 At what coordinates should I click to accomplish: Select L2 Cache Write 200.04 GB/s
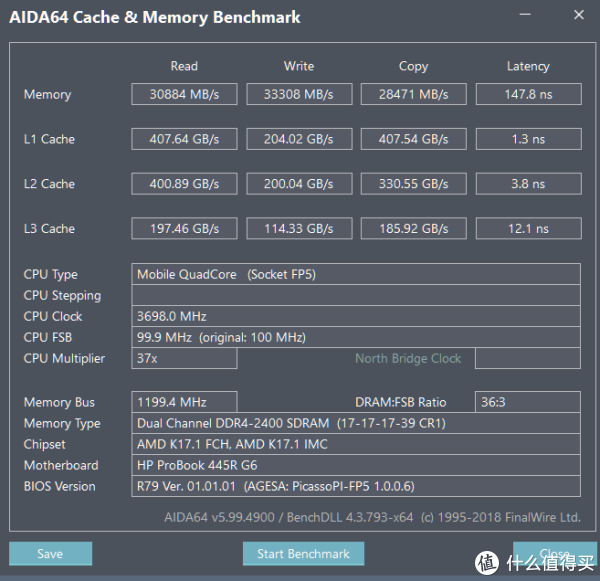point(299,184)
